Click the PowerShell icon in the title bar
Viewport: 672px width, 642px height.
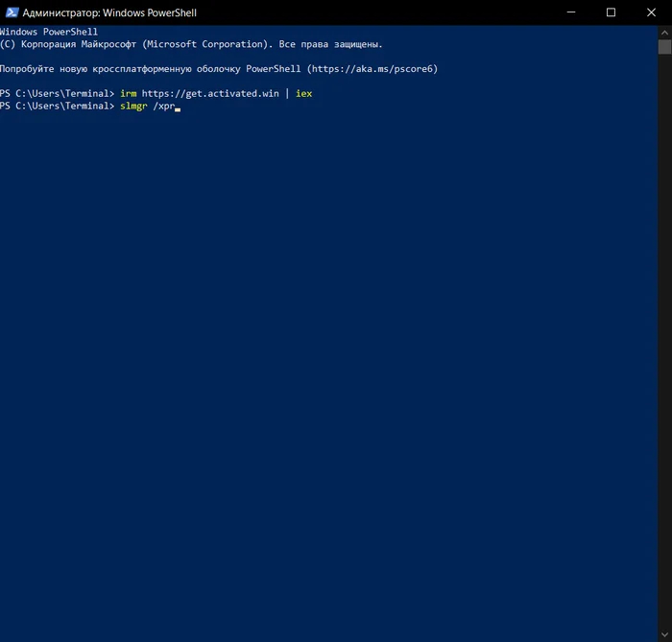[11, 12]
